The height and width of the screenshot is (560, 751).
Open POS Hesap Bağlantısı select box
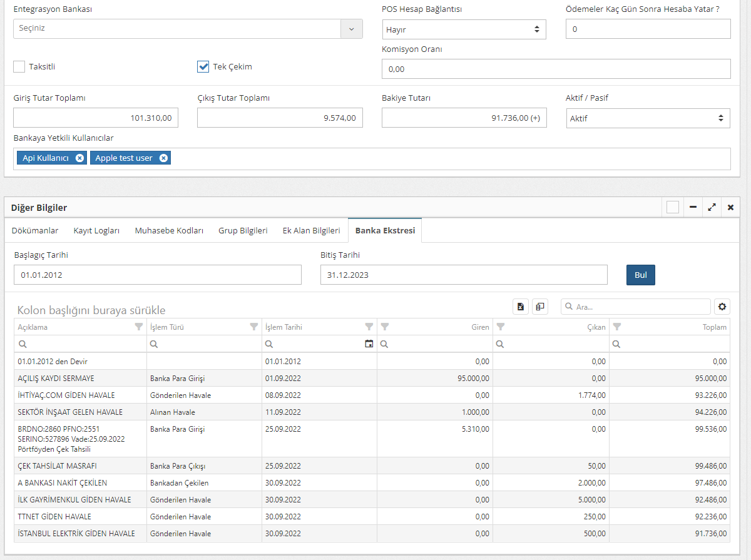click(464, 29)
